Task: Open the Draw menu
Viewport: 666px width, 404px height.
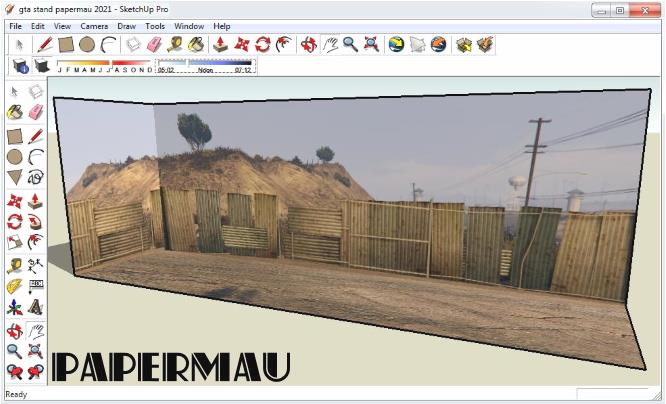Action: 126,26
